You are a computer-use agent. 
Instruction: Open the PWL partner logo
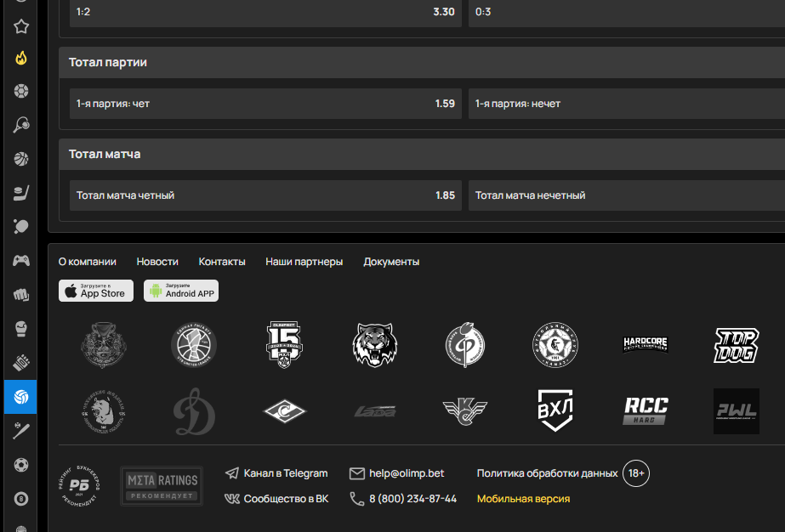coord(736,411)
